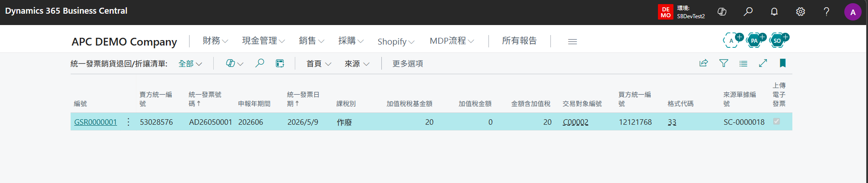Click the bookmark icon
868x183 pixels.
783,63
